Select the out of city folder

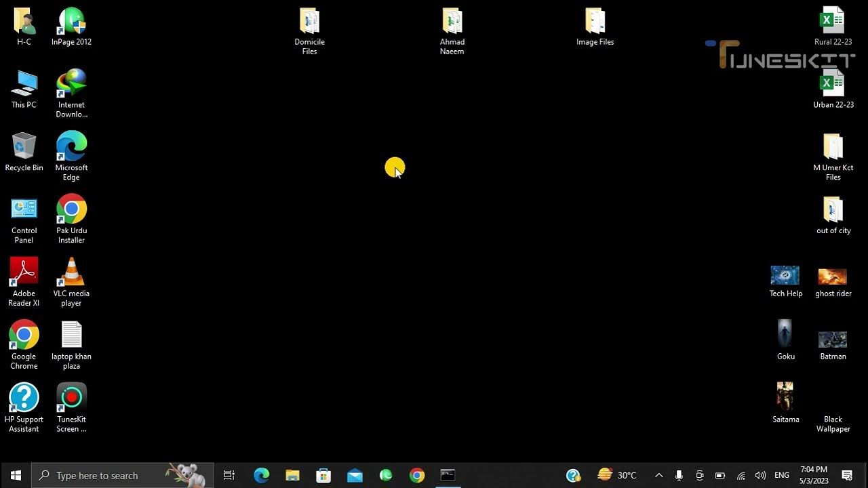click(x=833, y=216)
